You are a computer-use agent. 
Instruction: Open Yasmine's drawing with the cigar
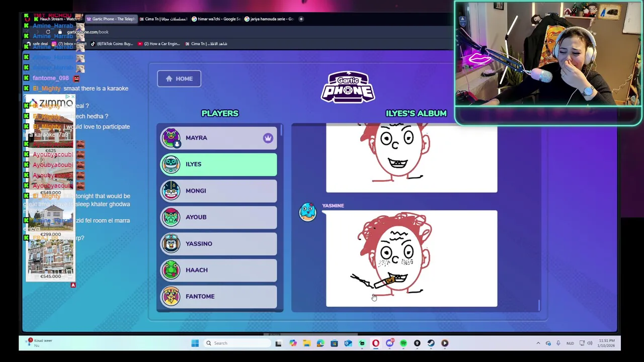(412, 258)
